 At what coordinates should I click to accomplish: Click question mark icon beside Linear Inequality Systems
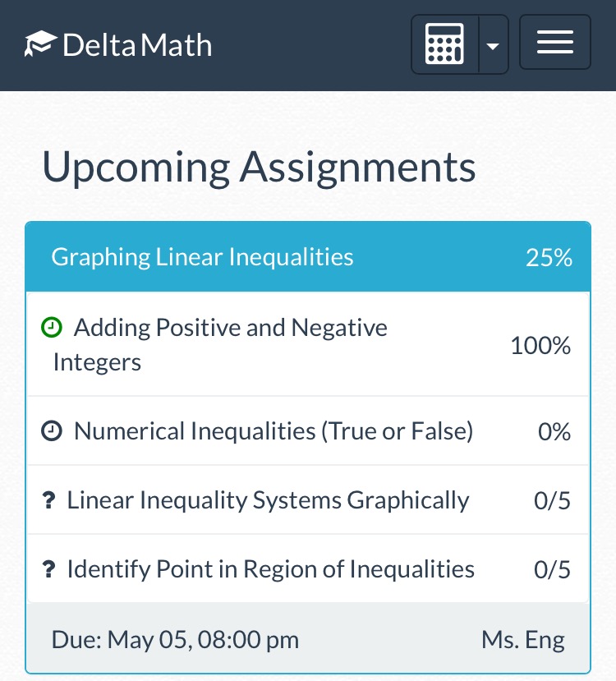point(48,500)
